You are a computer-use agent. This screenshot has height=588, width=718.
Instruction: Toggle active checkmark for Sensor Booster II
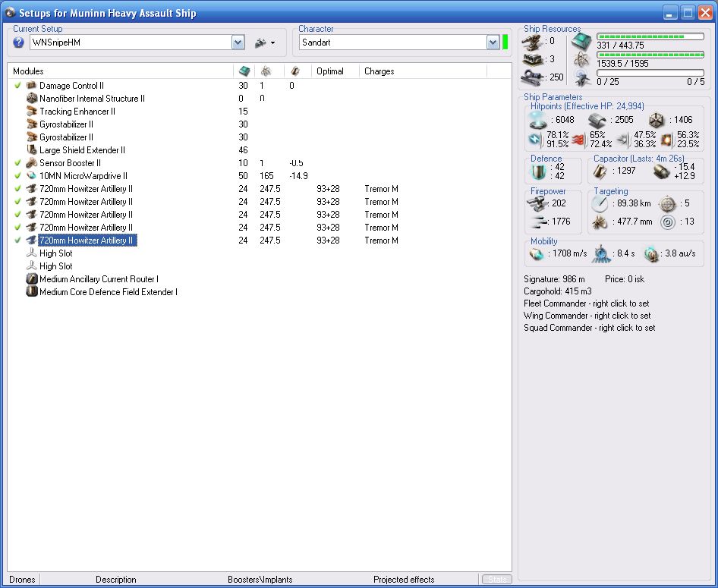click(x=18, y=162)
